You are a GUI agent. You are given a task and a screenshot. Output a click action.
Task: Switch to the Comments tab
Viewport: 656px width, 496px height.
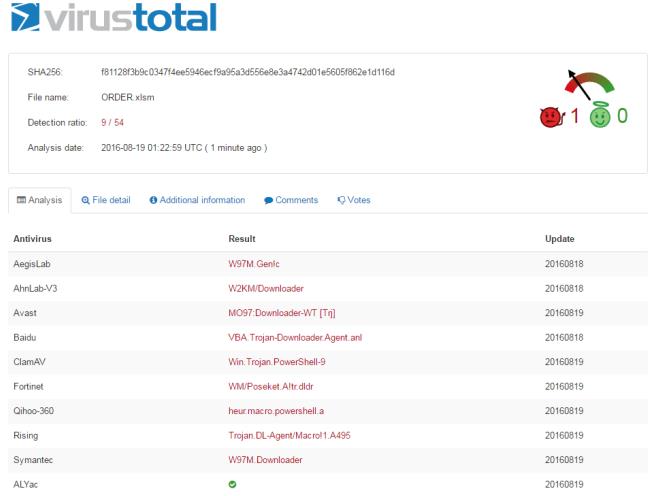(291, 200)
